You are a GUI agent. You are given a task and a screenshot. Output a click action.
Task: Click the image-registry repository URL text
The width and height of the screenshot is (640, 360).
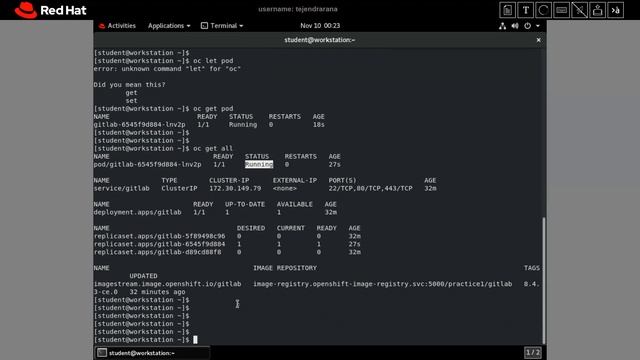point(382,284)
